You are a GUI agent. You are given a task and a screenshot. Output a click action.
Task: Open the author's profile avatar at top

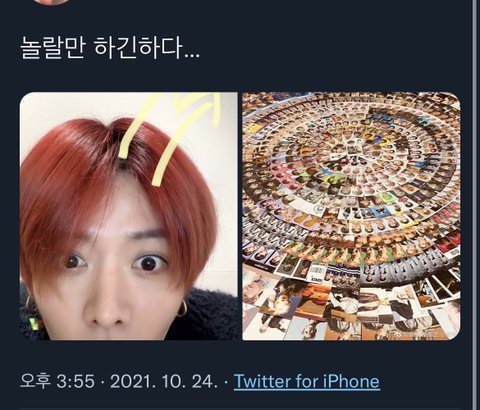point(53,2)
